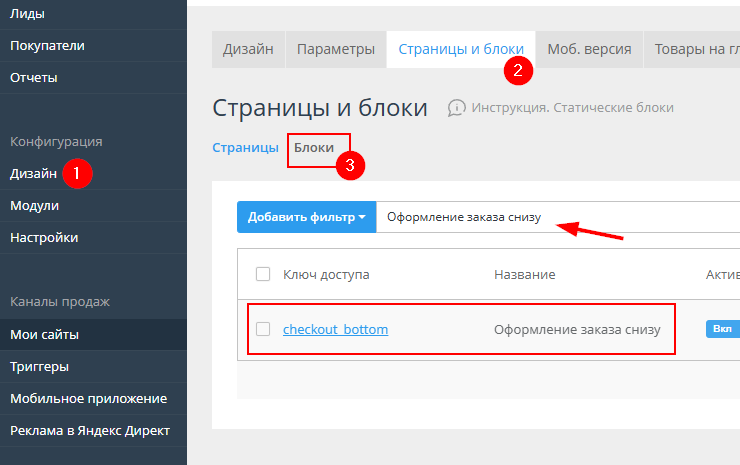
Task: Click the filter search input field
Action: (560, 217)
